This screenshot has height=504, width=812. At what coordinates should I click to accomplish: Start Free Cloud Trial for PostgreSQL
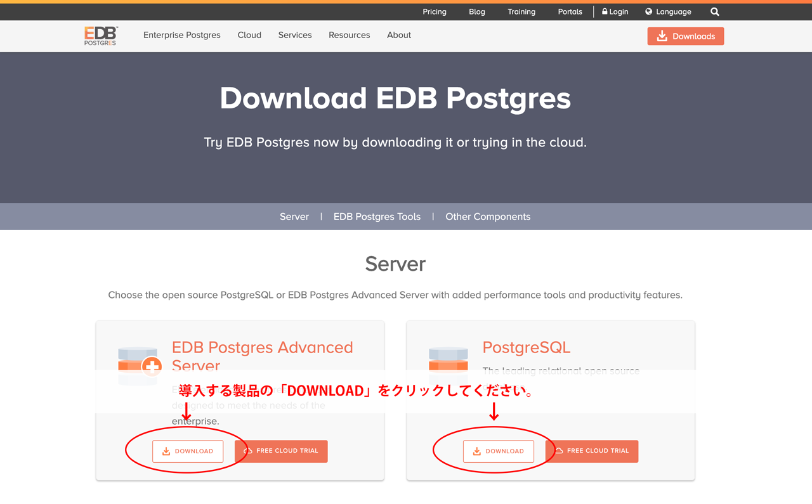coord(592,451)
